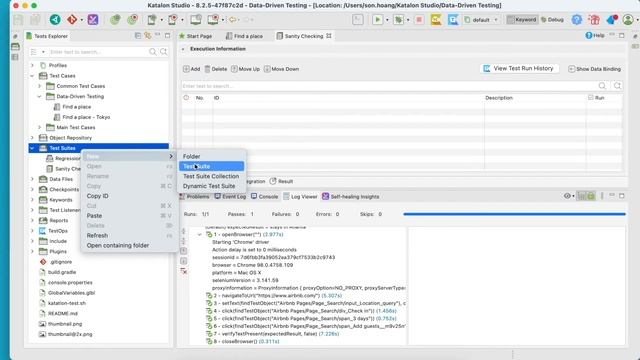
Task: Open the default profile dropdown
Action: [482, 20]
